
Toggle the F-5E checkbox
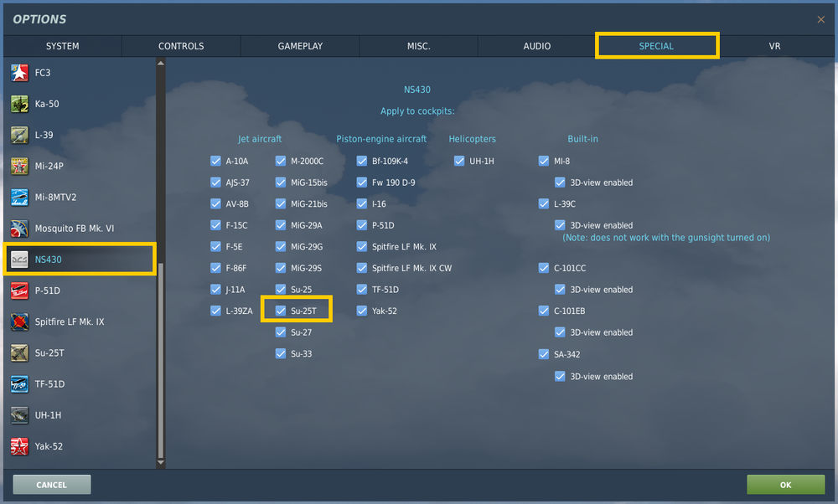tap(216, 246)
